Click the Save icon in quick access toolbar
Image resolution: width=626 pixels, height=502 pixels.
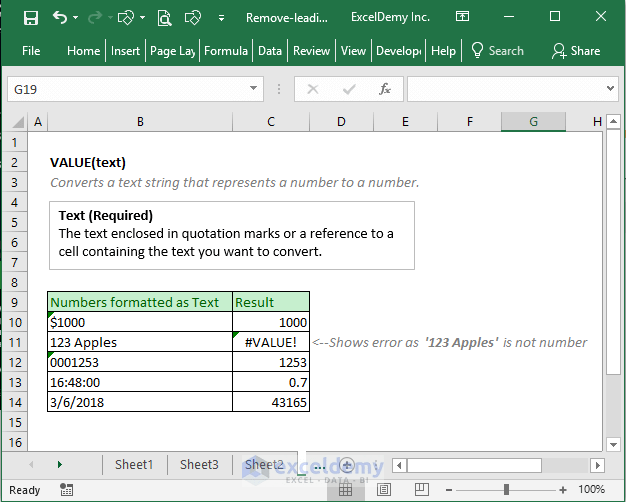[x=31, y=18]
